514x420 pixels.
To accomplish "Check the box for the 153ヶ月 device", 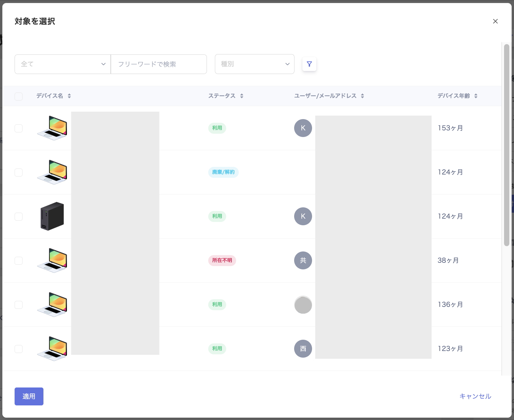I will pos(19,128).
